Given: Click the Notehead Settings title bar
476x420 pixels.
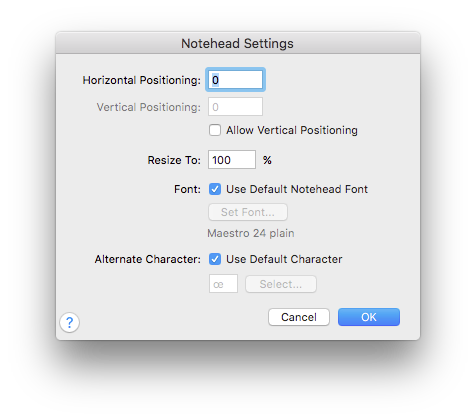Looking at the screenshot, I should [238, 43].
